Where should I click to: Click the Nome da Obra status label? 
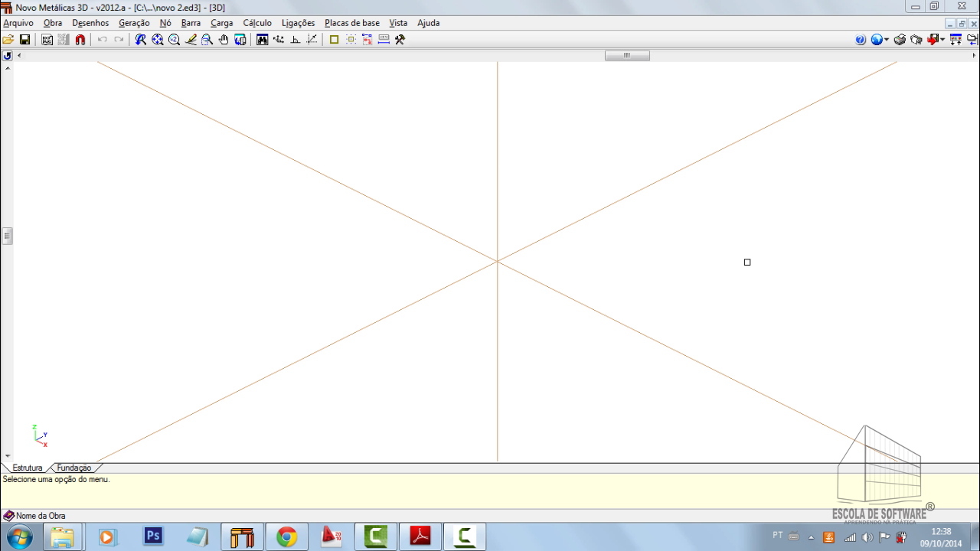point(41,516)
